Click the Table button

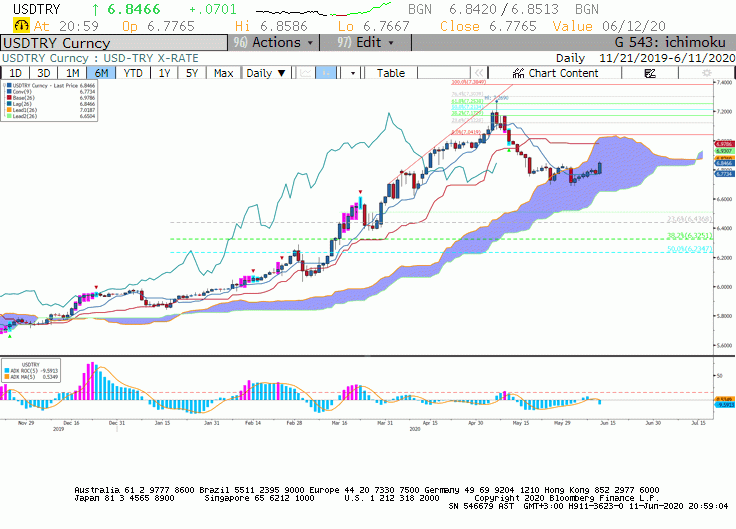[x=391, y=73]
